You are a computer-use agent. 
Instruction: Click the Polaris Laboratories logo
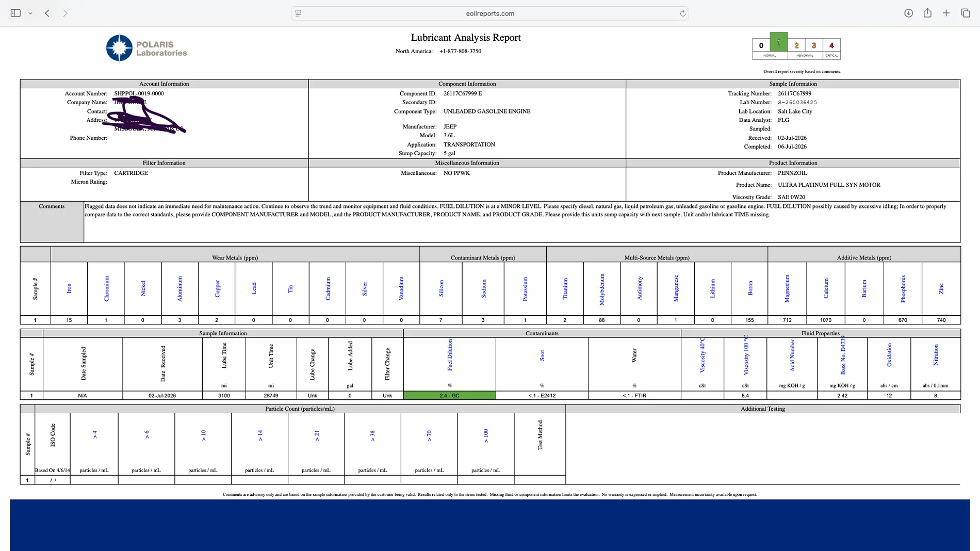point(146,48)
